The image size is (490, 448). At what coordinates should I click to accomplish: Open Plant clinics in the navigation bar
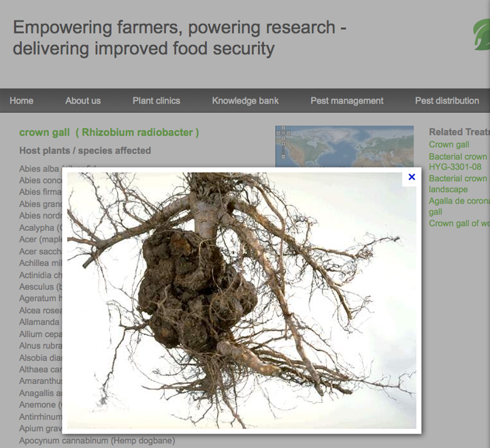pyautogui.click(x=156, y=101)
